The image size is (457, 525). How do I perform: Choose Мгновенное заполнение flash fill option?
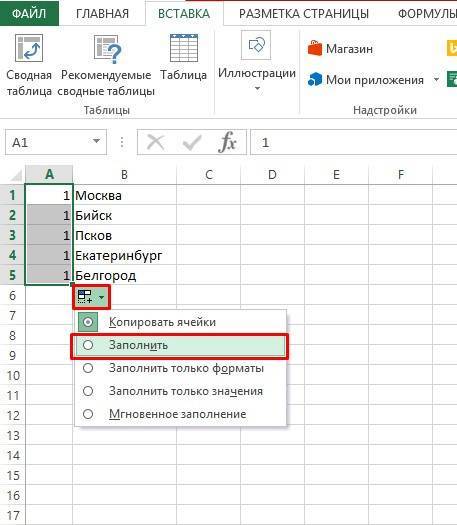(181, 414)
